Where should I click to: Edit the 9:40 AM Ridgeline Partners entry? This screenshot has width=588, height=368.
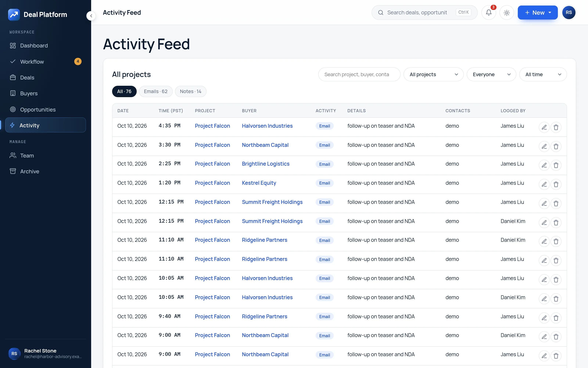(544, 318)
